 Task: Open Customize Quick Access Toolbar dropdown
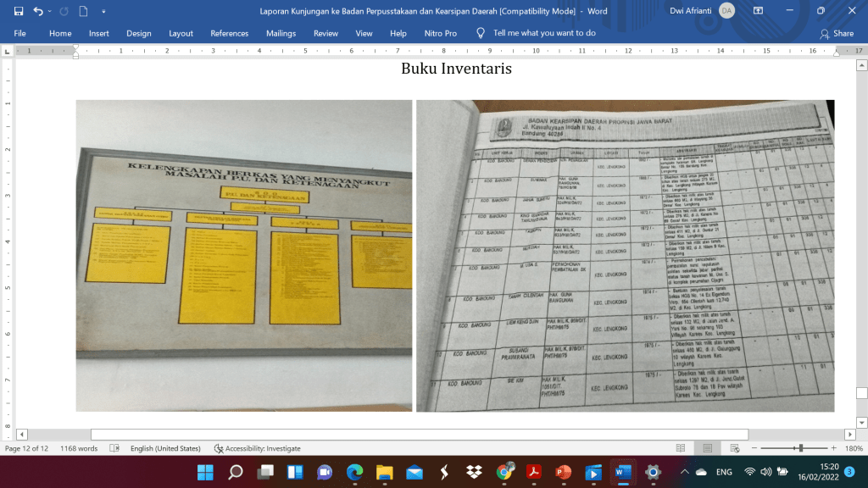(x=103, y=11)
